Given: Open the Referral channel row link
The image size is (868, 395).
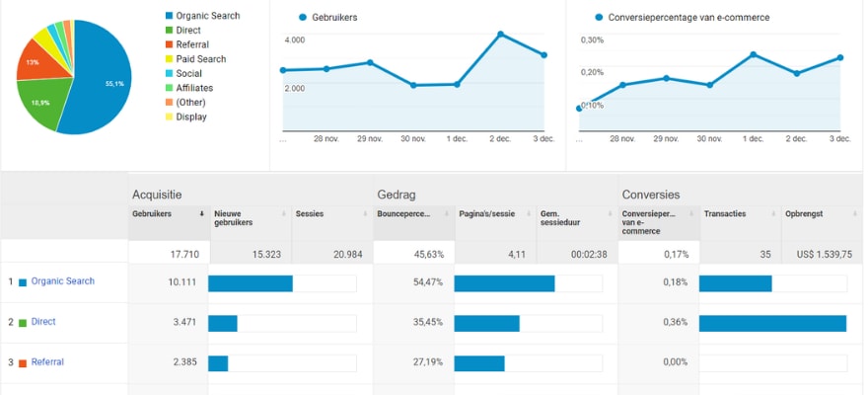Looking at the screenshot, I should [47, 362].
